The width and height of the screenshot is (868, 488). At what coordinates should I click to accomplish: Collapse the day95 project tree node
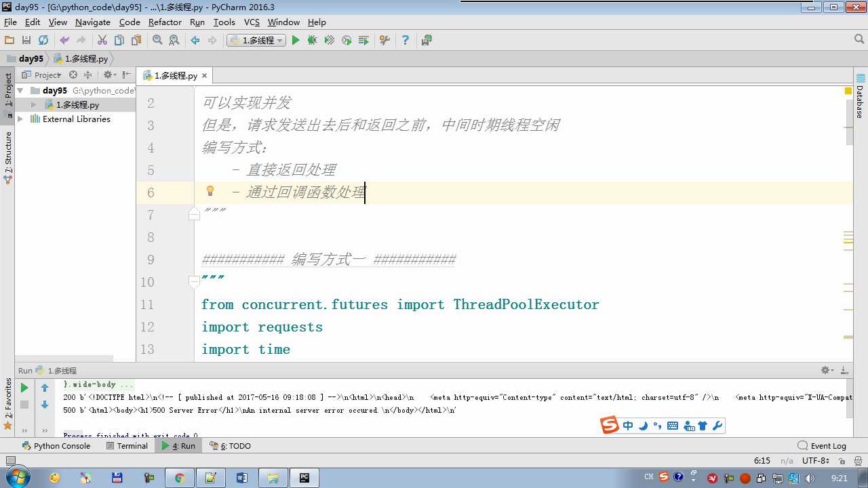[20, 90]
